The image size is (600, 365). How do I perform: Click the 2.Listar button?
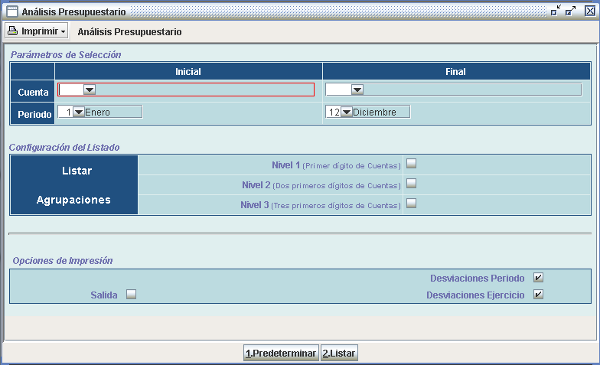click(339, 353)
